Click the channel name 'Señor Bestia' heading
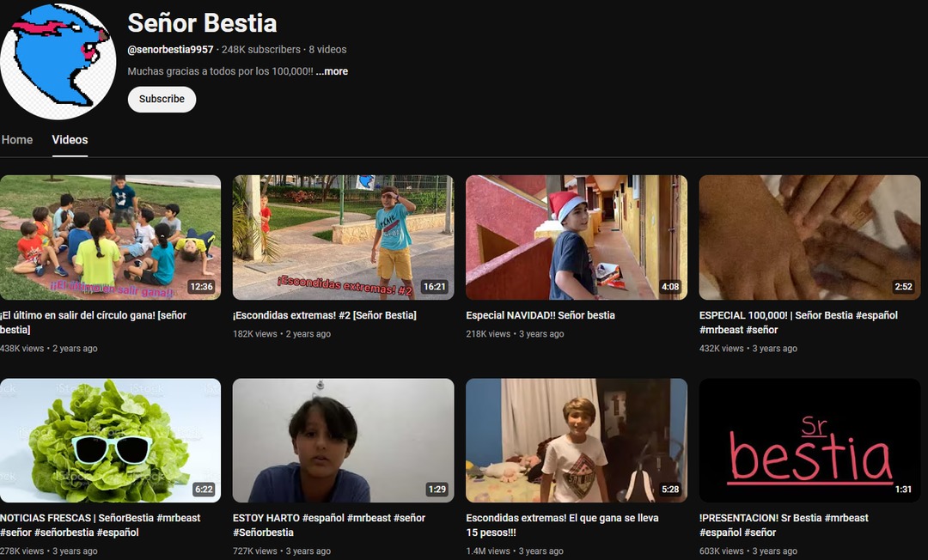 pos(203,23)
